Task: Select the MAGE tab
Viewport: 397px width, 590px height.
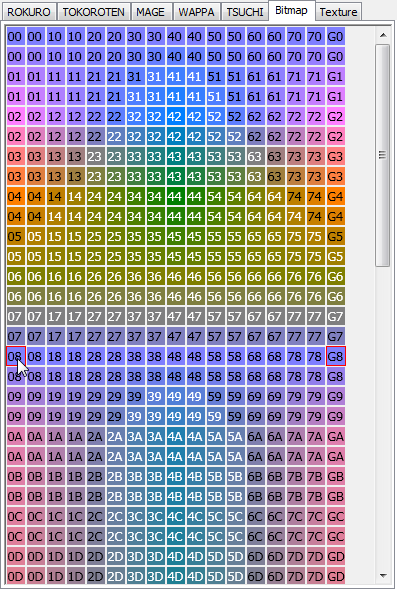Action: pos(151,12)
